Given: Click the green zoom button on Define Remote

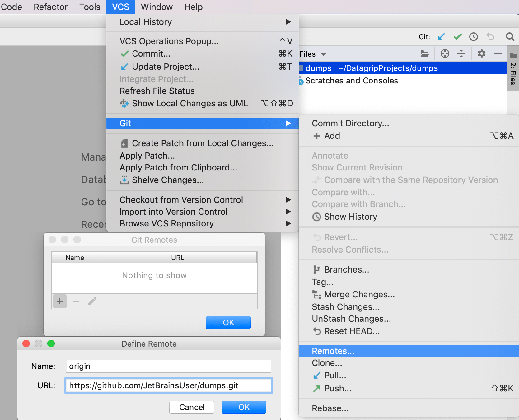Looking at the screenshot, I should click(x=51, y=343).
